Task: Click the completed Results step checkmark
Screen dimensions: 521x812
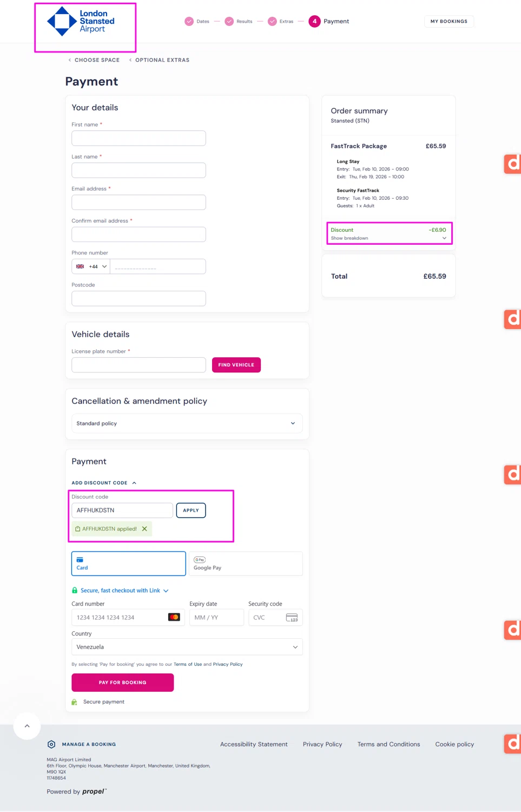Action: pyautogui.click(x=229, y=22)
